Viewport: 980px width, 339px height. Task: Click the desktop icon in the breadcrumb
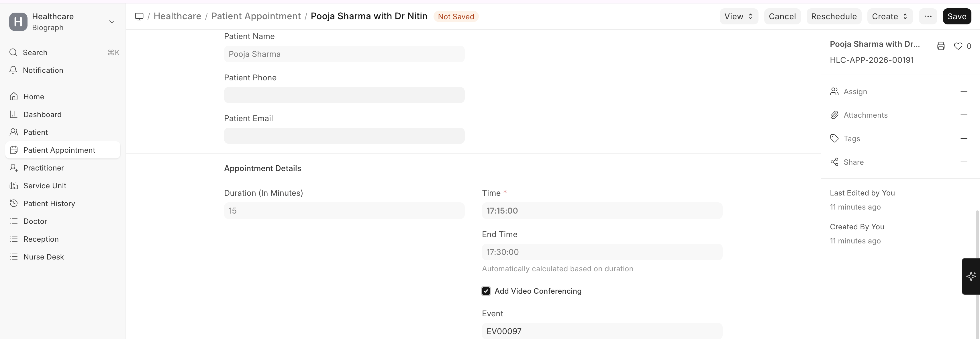click(139, 16)
